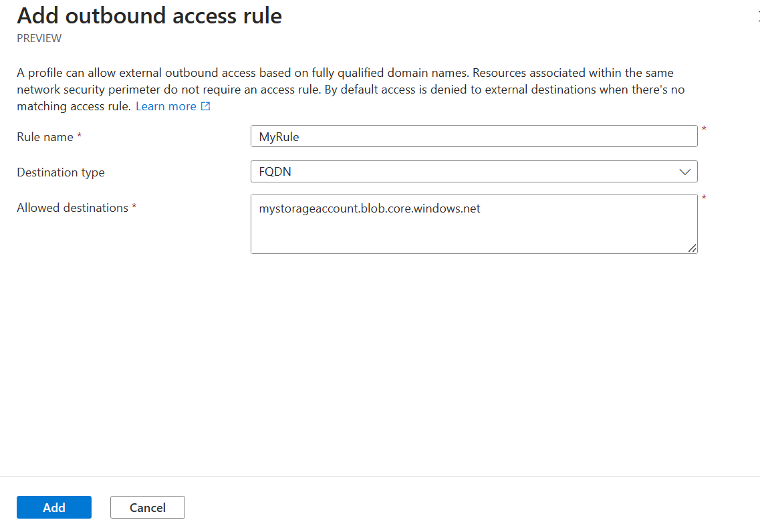Click the PREVIEW label under the title
This screenshot has width=760, height=532.
click(x=39, y=38)
